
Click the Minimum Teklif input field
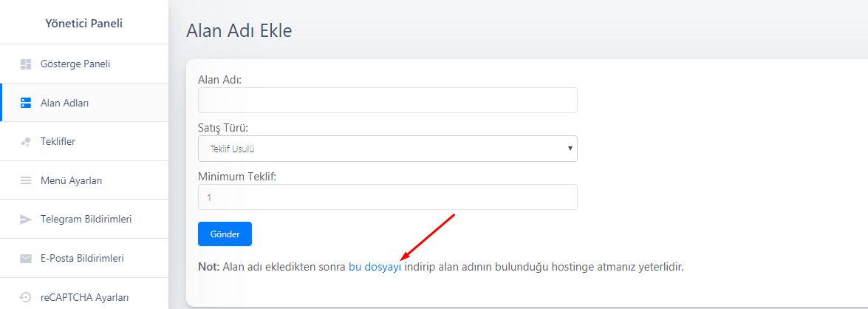click(388, 197)
